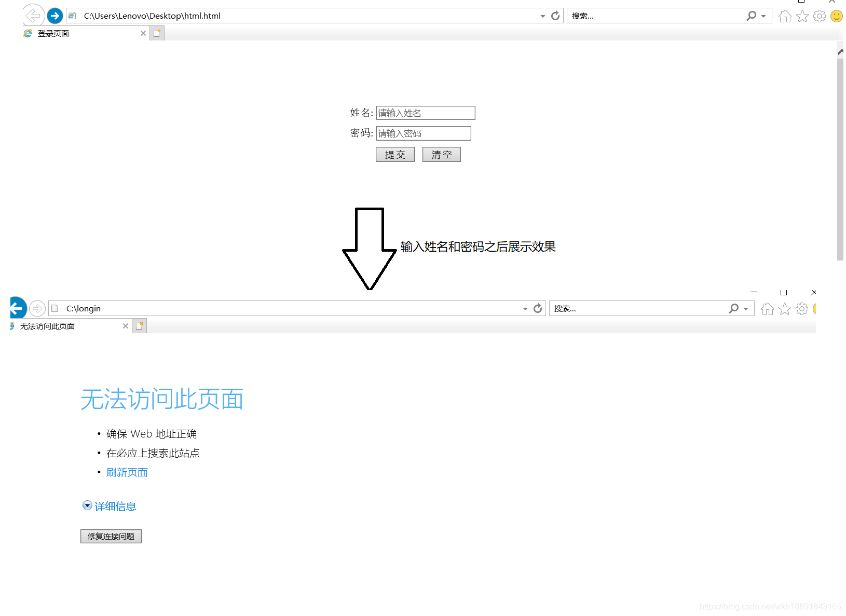
Task: Click the 搜索... box in the lower browser
Action: coord(638,308)
